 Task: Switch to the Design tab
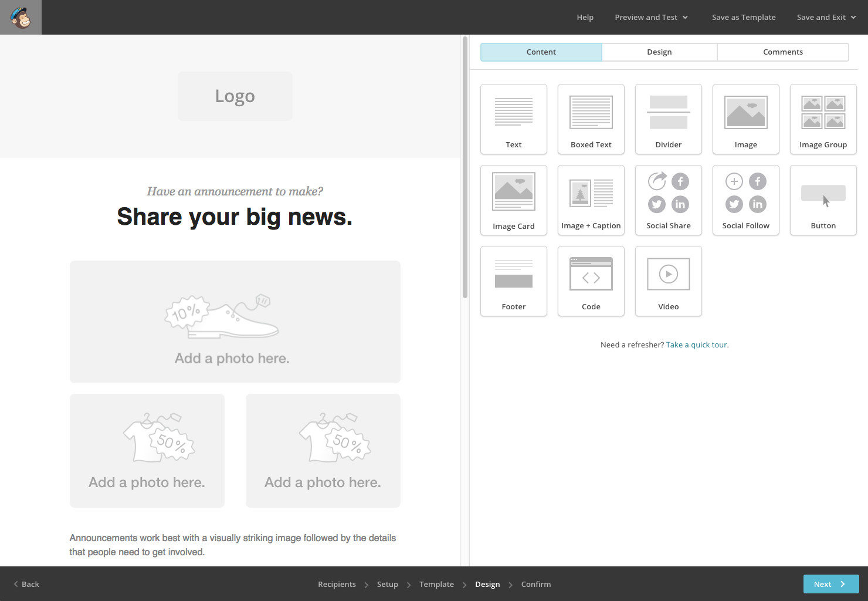pos(659,52)
